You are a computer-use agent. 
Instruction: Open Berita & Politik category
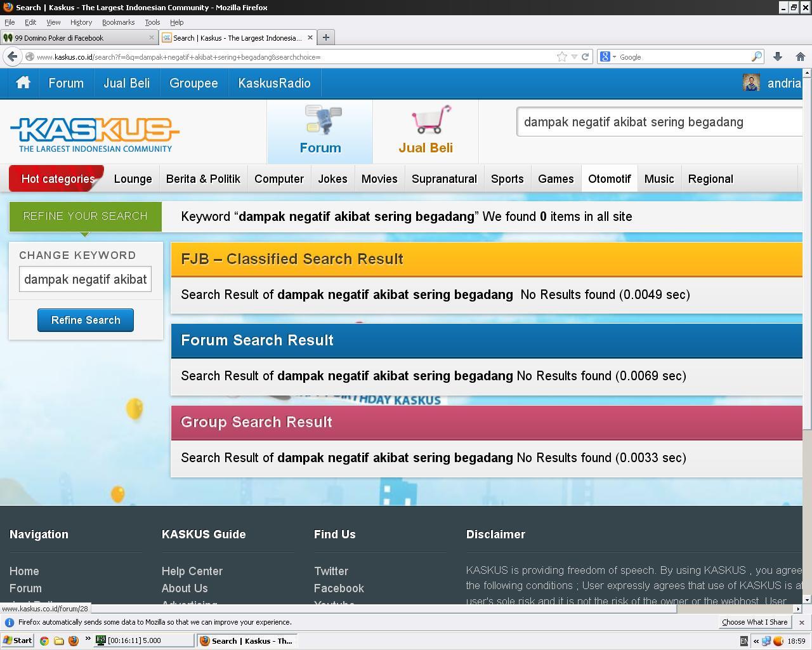[x=203, y=179]
